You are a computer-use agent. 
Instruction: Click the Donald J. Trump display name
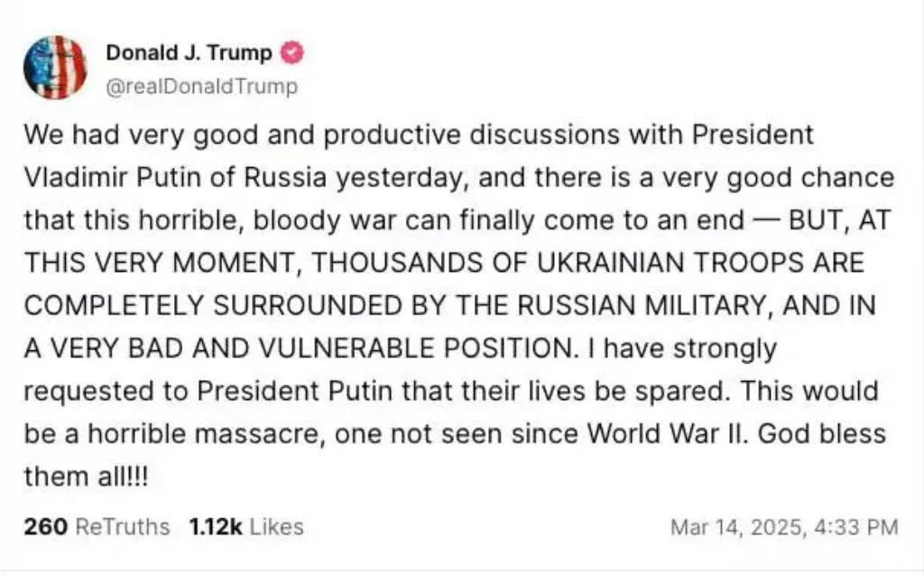189,53
